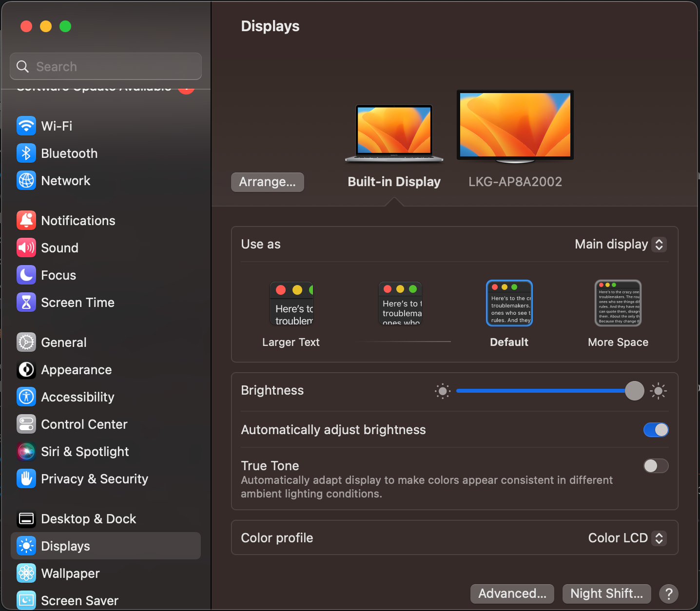This screenshot has width=700, height=611.
Task: Click the Privacy & Security hand icon
Action: pos(26,478)
